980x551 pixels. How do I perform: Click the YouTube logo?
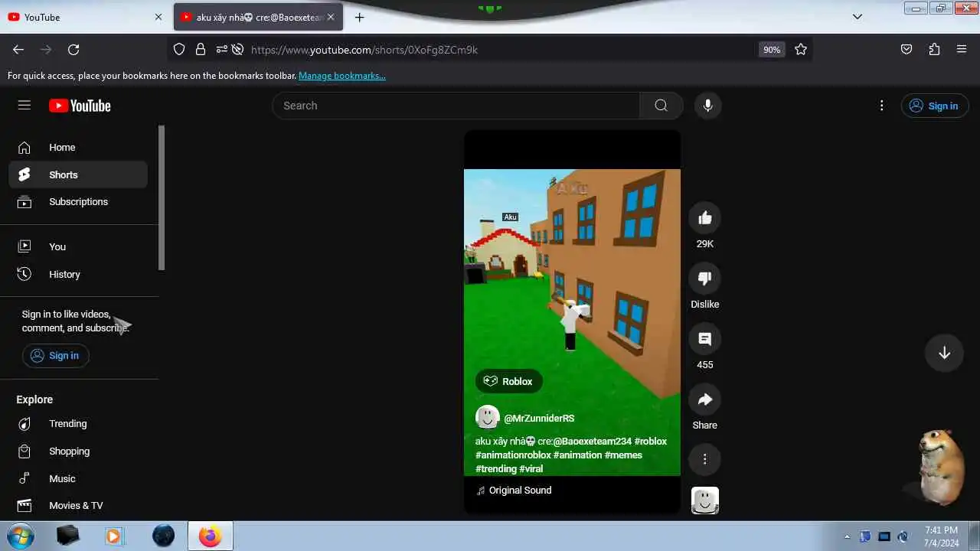[80, 106]
